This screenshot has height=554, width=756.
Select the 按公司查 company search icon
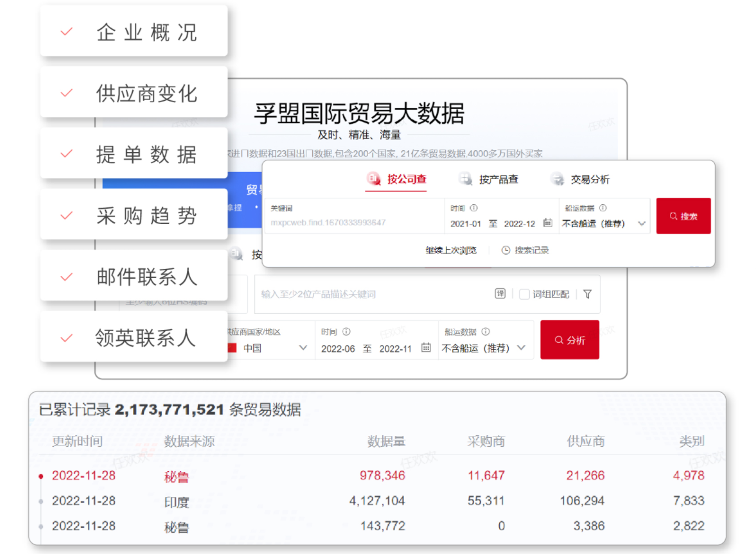374,178
